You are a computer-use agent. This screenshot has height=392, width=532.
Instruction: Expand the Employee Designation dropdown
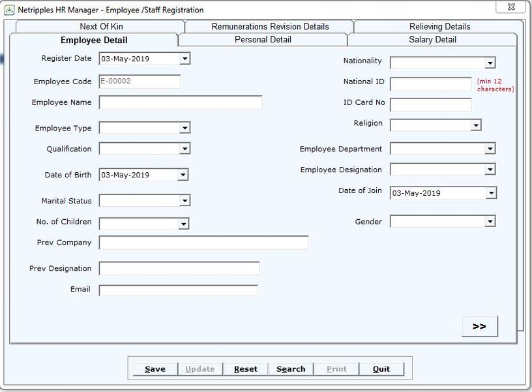pos(490,170)
